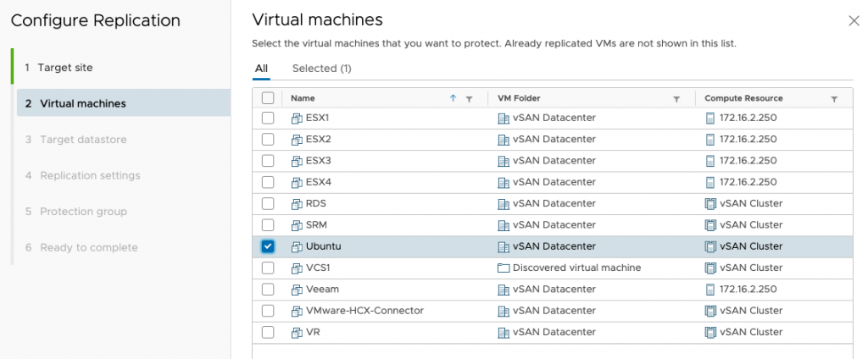Open the VM Folder column filter
The height and width of the screenshot is (359, 868).
tap(676, 99)
